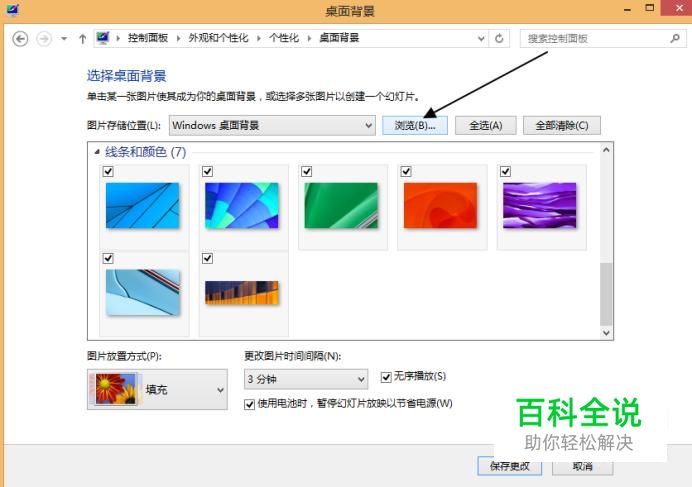692x487 pixels.
Task: Close the 桌面背景 window
Action: 677,8
